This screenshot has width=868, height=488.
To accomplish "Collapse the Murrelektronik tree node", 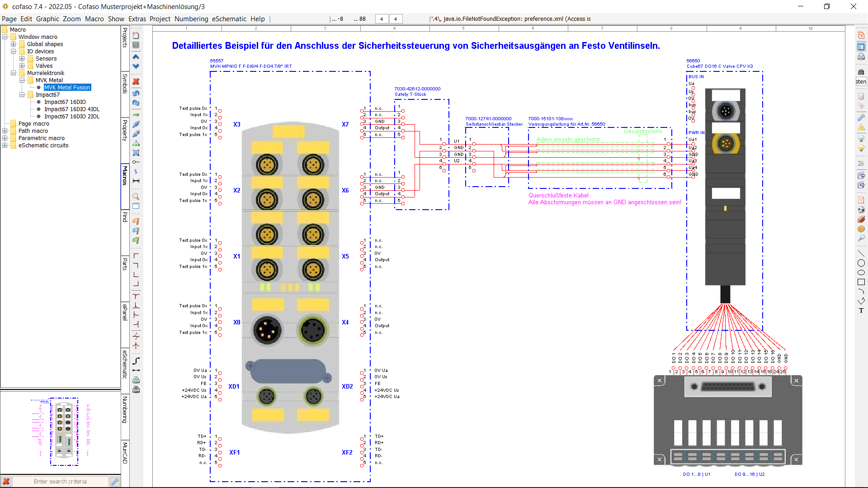I will tap(14, 73).
